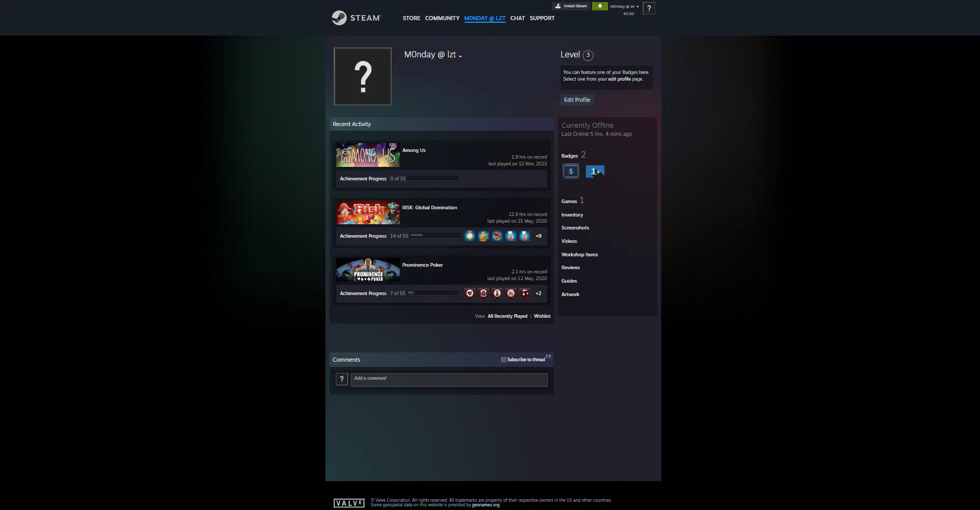Image resolution: width=980 pixels, height=510 pixels.
Task: Open the Prominence Poker title link
Action: point(423,265)
